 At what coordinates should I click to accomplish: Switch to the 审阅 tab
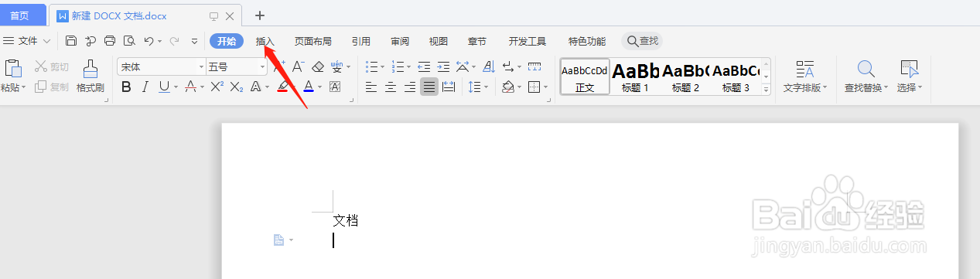tap(400, 41)
